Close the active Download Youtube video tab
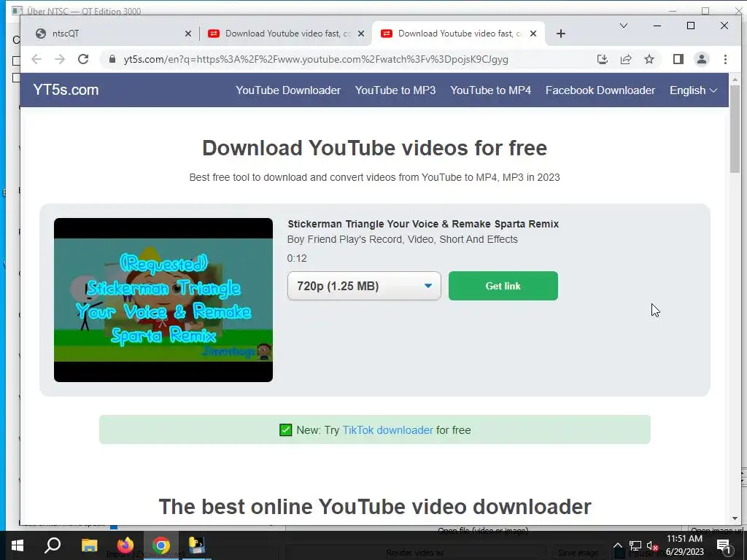Screen dimensions: 747x560 pyautogui.click(x=533, y=34)
